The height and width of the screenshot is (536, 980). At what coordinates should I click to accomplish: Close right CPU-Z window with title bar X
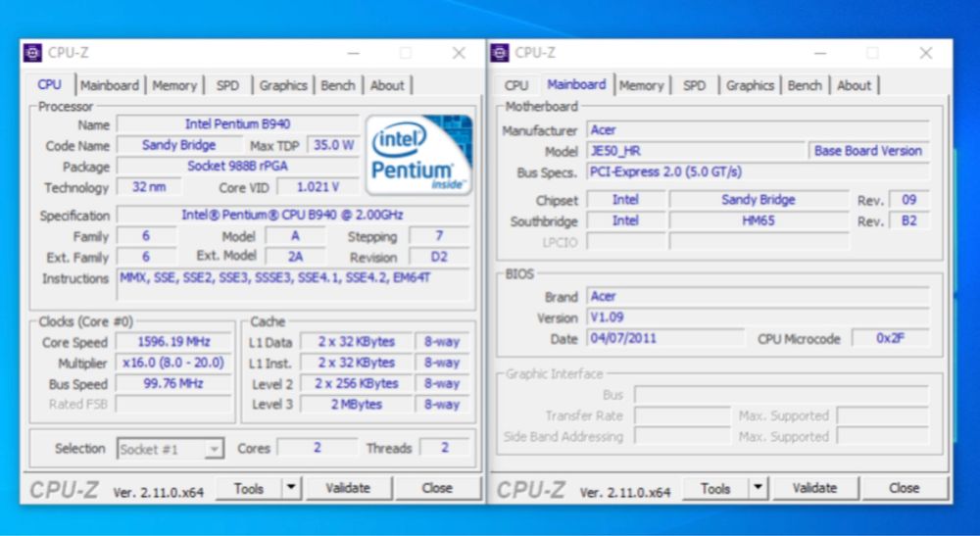click(926, 53)
